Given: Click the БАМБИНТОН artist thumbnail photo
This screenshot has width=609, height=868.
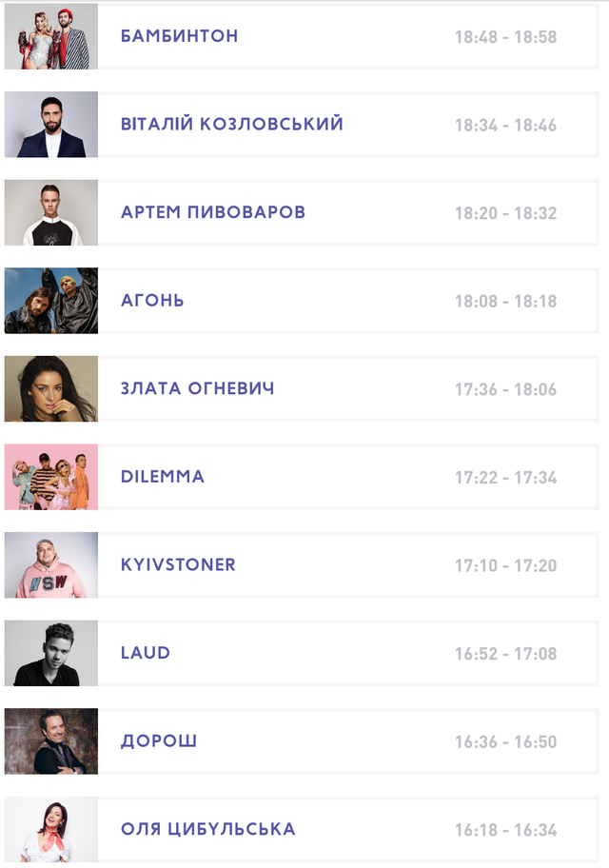Looking at the screenshot, I should point(51,36).
